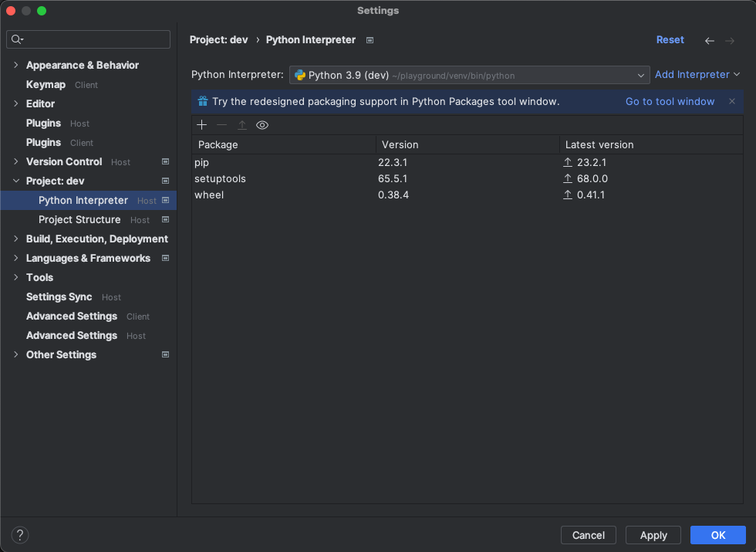The image size is (756, 552).
Task: Expand the Appearance & Behavior section
Action: [x=16, y=65]
